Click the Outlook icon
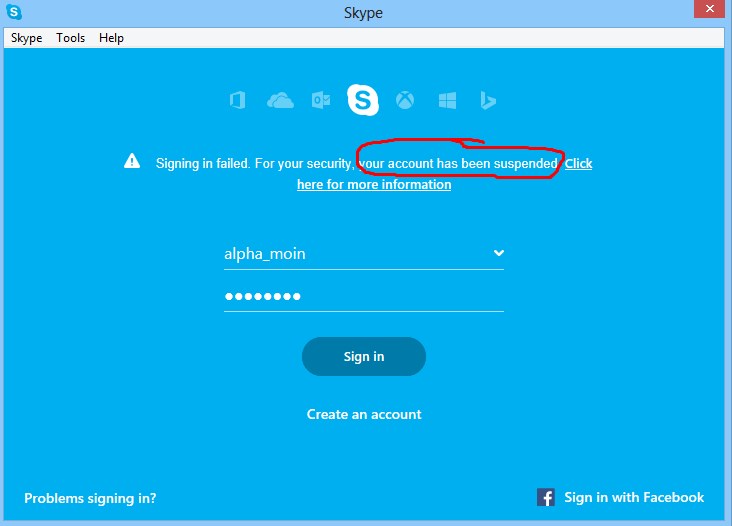The image size is (732, 526). [321, 100]
